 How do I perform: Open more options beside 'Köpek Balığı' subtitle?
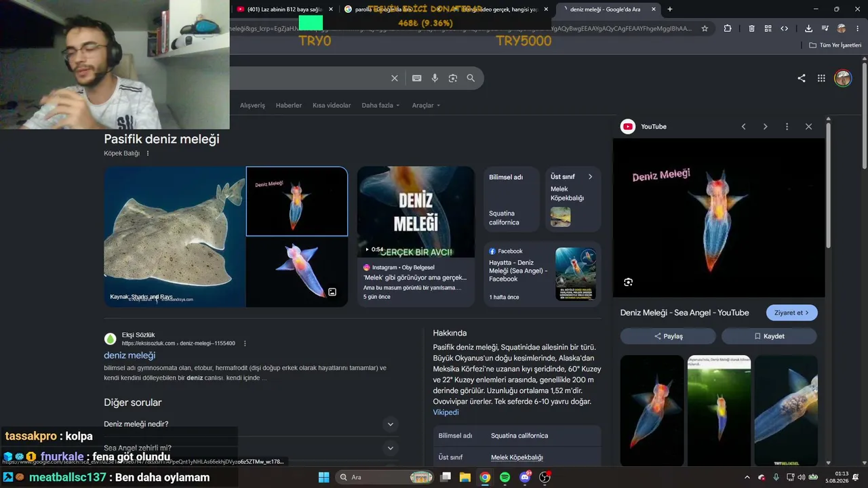pos(148,153)
